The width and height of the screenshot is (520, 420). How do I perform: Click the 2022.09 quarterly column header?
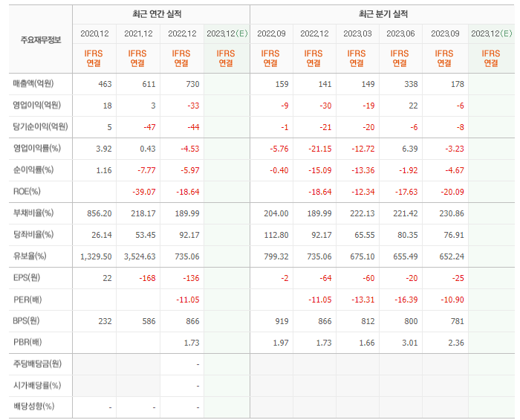[271, 33]
